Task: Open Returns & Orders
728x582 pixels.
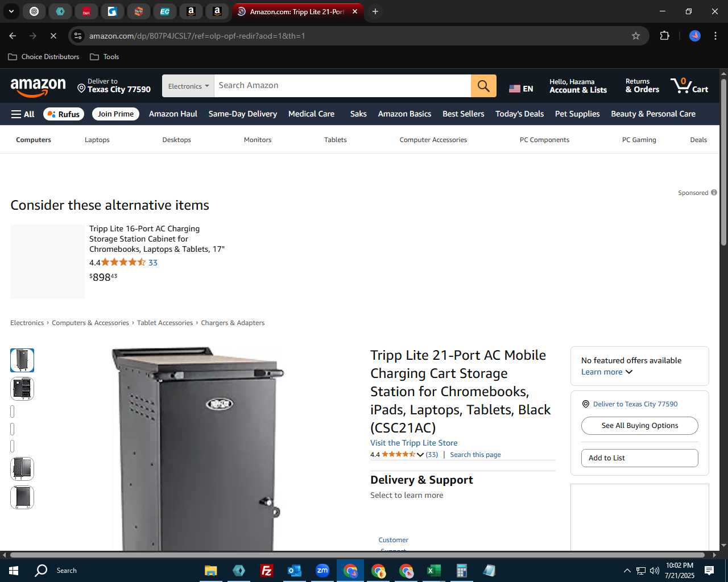Action: (642, 86)
